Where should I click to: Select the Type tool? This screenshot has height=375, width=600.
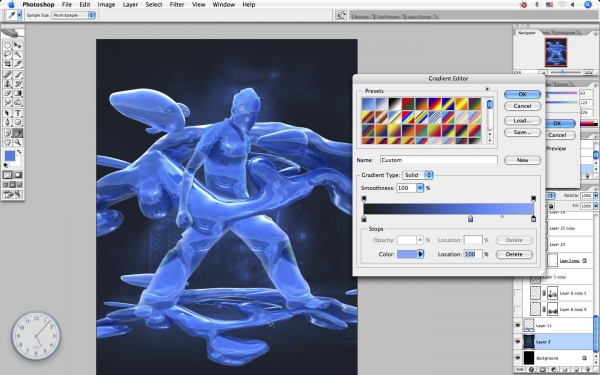tap(18, 113)
